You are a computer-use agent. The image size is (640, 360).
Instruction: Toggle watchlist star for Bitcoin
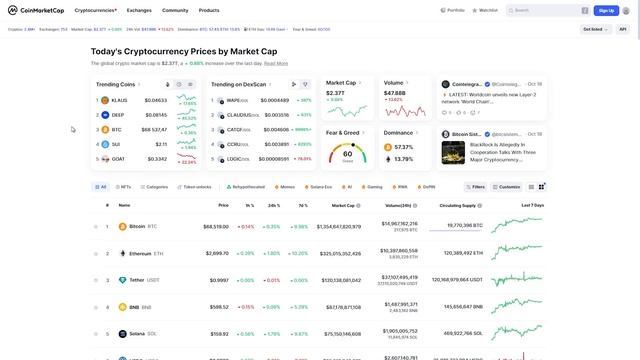point(96,227)
